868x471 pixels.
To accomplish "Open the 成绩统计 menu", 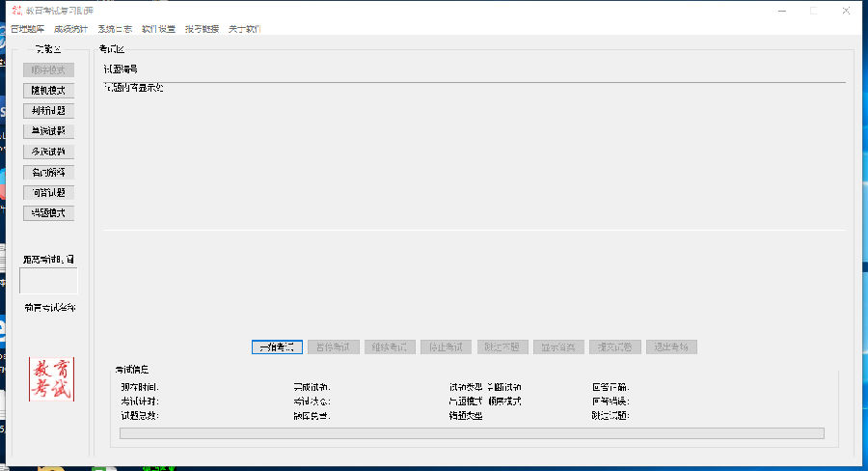I will (x=71, y=29).
